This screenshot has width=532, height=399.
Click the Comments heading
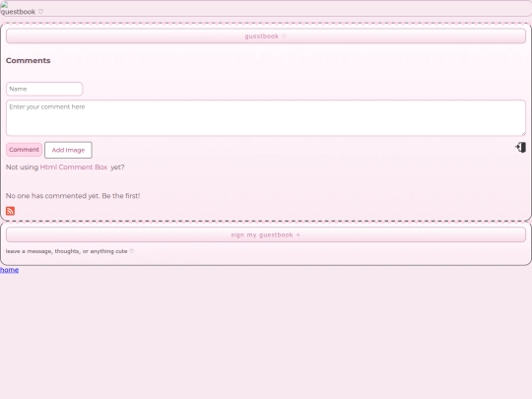(x=29, y=60)
